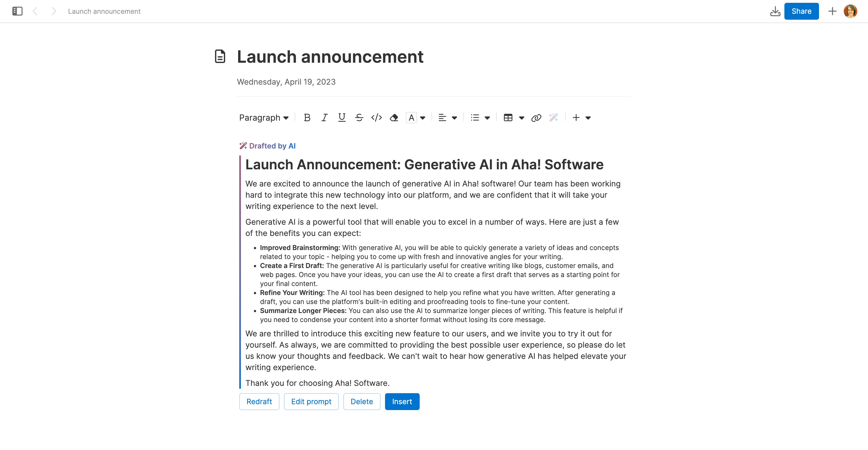The height and width of the screenshot is (450, 868).
Task: Insert a hyperlink
Action: (x=536, y=118)
